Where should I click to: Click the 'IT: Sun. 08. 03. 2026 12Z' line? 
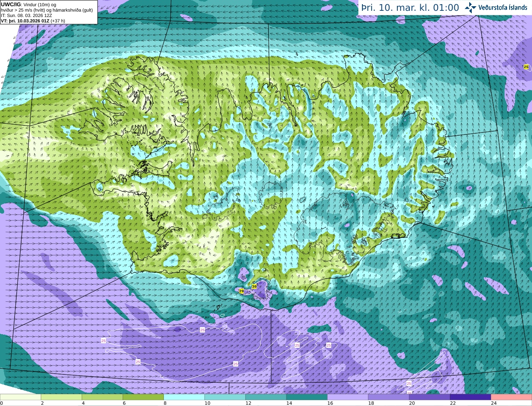click(x=26, y=15)
